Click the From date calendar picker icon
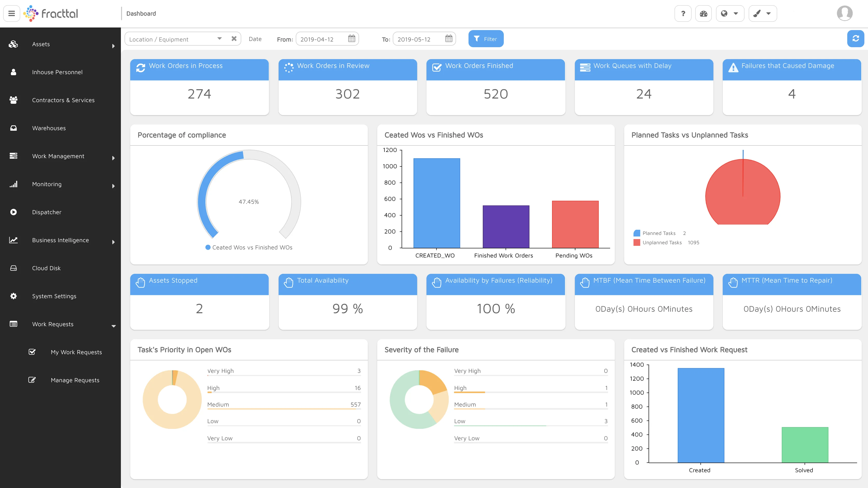The image size is (868, 488). point(352,39)
